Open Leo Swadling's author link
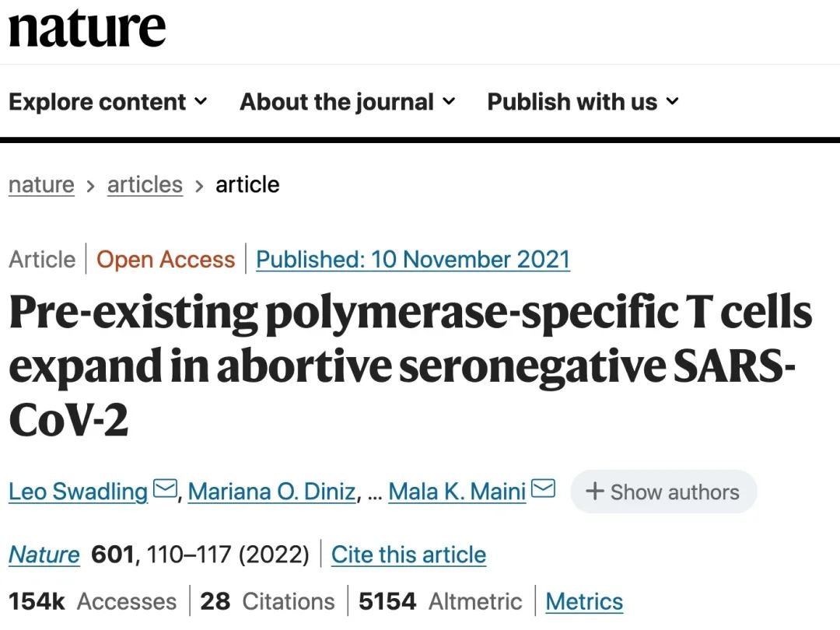 click(79, 492)
